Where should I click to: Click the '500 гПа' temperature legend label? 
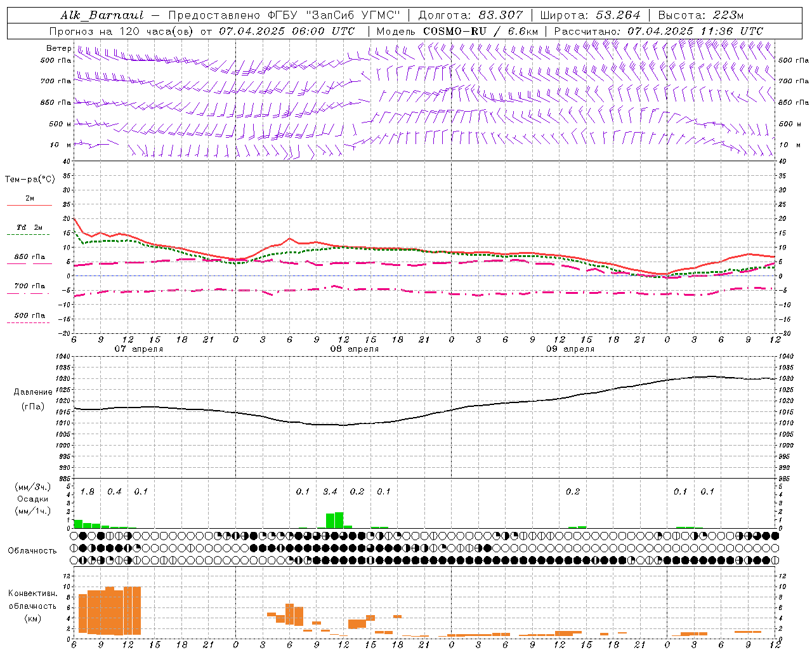29,315
